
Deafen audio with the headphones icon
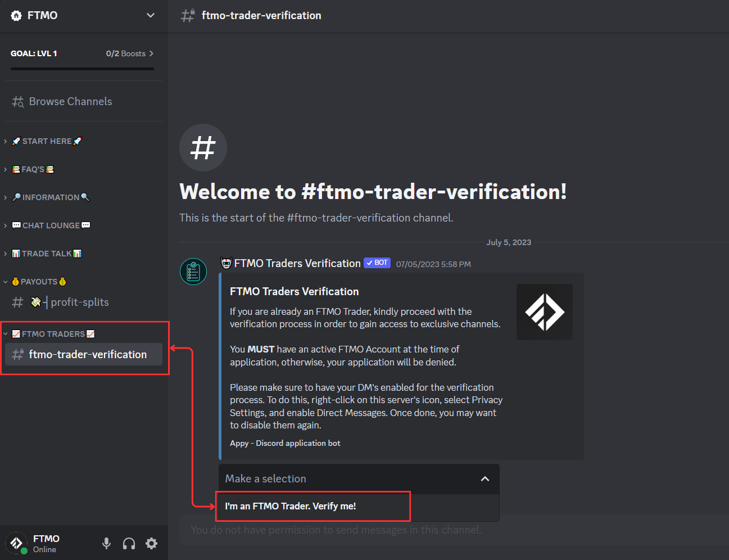tap(129, 543)
